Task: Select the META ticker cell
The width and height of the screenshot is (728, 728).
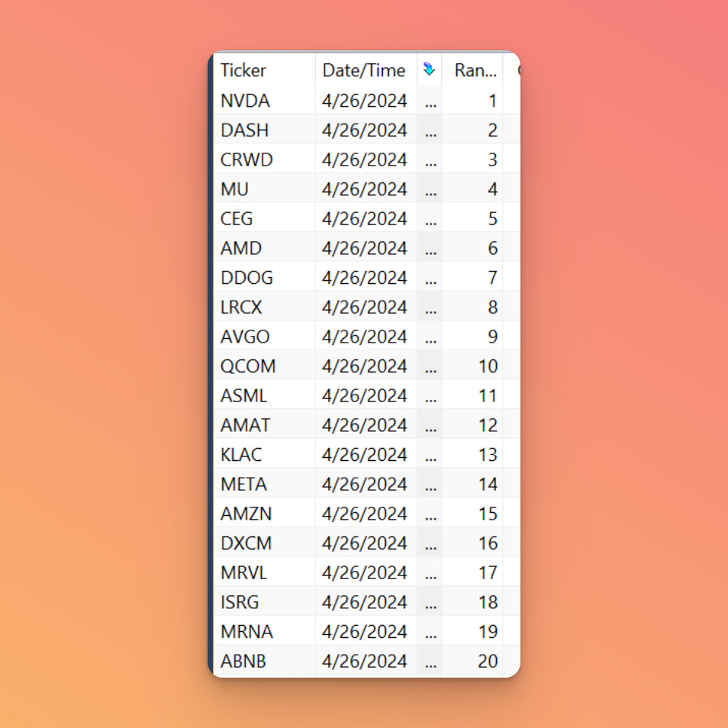Action: 264,484
